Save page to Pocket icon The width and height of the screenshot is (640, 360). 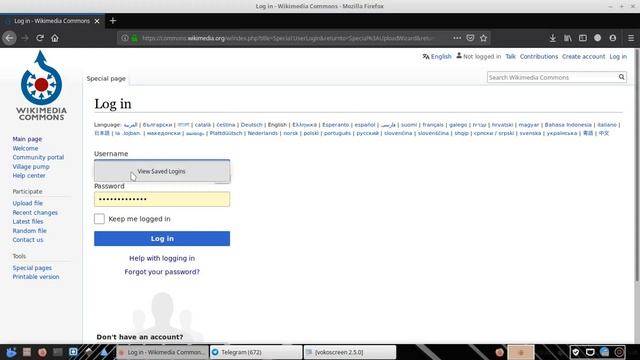pos(470,38)
